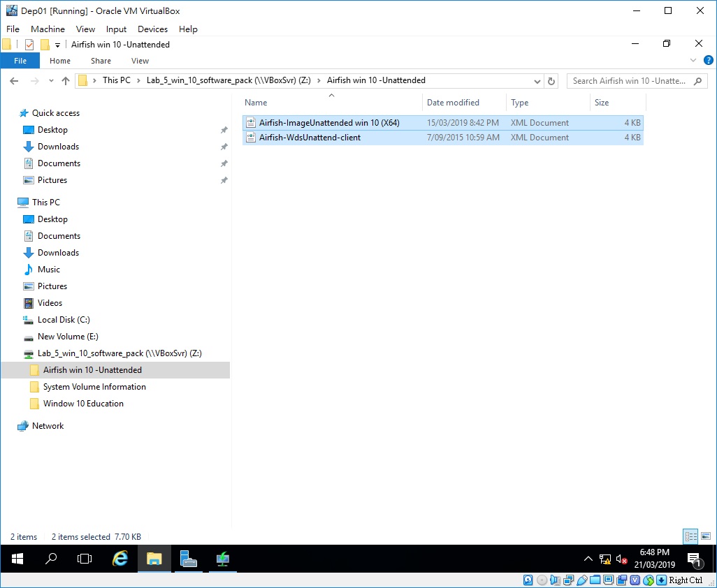Switch to the Explorer View ribbon tab
Image resolution: width=717 pixels, height=588 pixels.
(140, 61)
